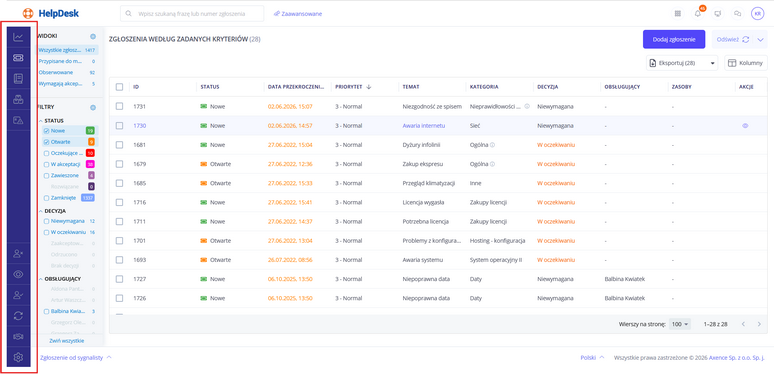The width and height of the screenshot is (774, 374).
Task: Open rows-per-page 100 dropdown
Action: coord(680,324)
